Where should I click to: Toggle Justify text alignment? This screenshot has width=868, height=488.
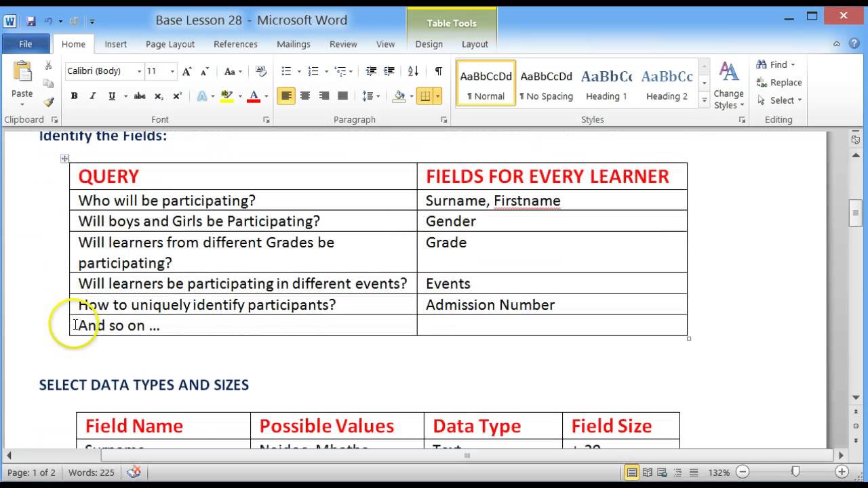342,96
